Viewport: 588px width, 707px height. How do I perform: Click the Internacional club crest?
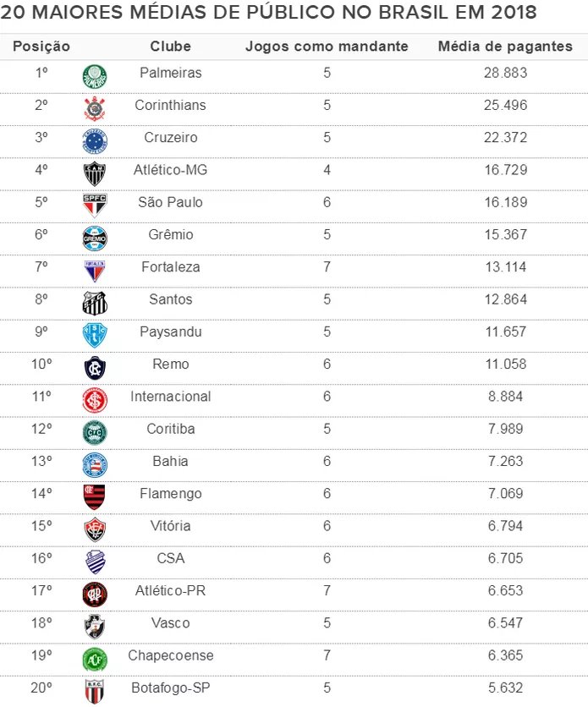point(95,399)
